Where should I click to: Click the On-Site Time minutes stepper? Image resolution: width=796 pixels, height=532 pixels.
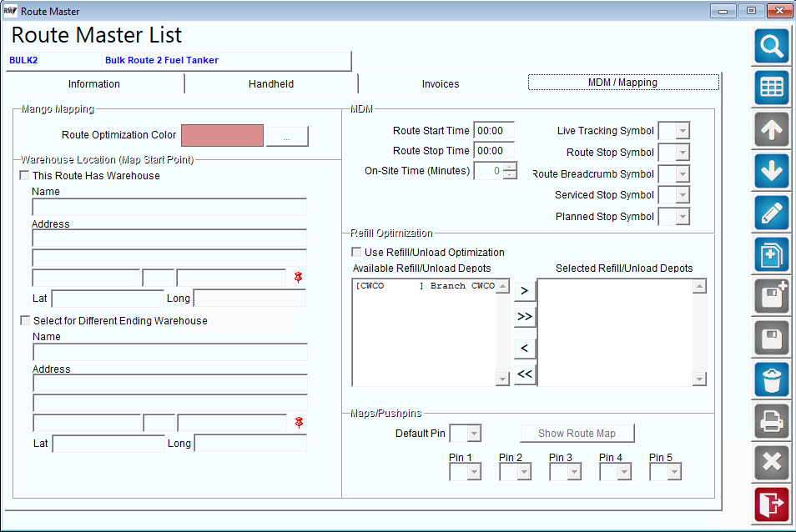(x=510, y=170)
